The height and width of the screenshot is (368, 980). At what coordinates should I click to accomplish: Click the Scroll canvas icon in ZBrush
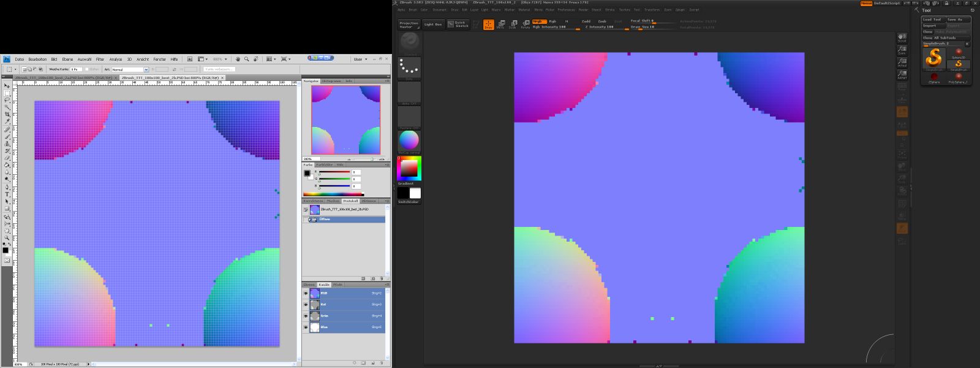pyautogui.click(x=902, y=38)
